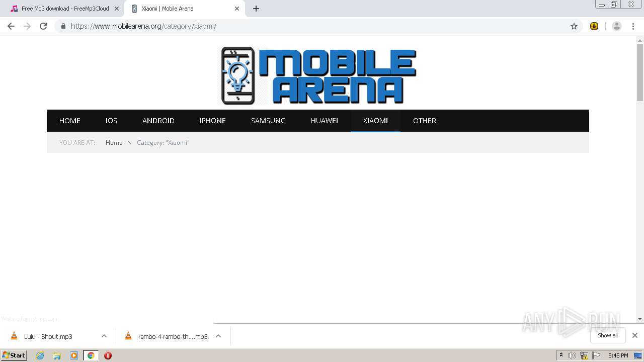The width and height of the screenshot is (644, 362).
Task: Expand options for Lulu - Shout.mp3 download
Action: tap(104, 336)
